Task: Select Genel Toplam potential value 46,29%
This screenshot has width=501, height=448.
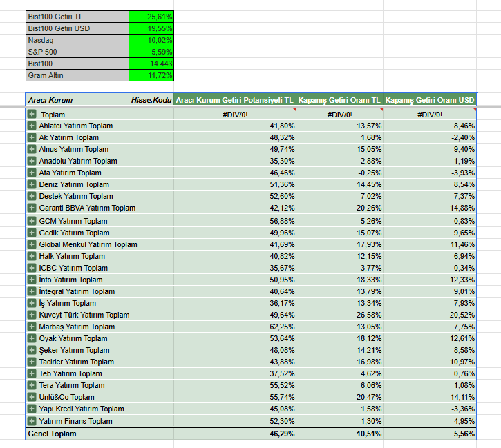Action: coord(235,434)
